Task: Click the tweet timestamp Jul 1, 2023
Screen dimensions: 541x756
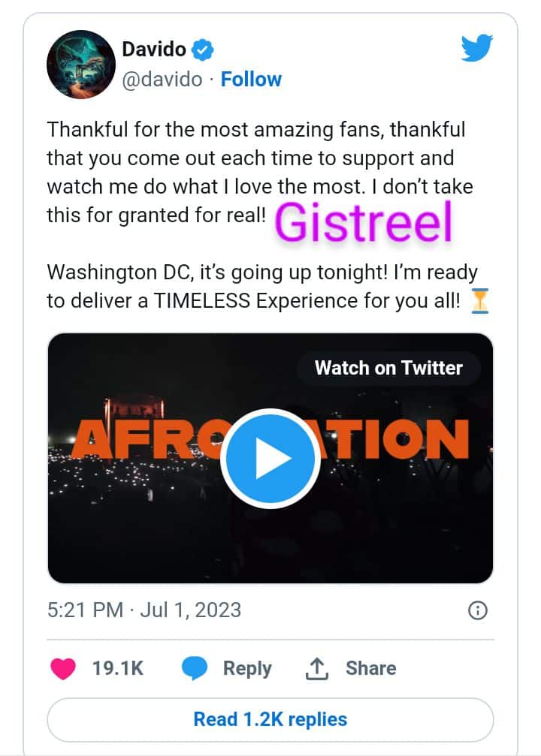Action: click(x=144, y=609)
